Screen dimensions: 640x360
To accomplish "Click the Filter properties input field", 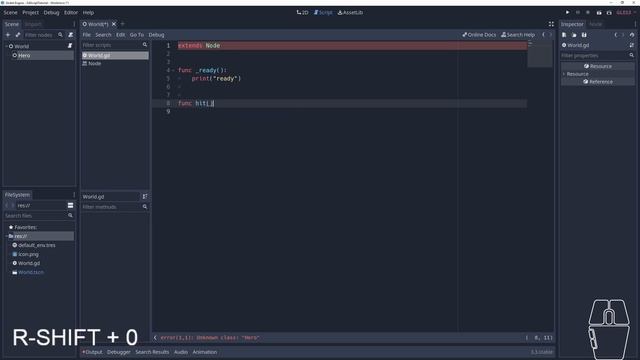I will coord(598,56).
